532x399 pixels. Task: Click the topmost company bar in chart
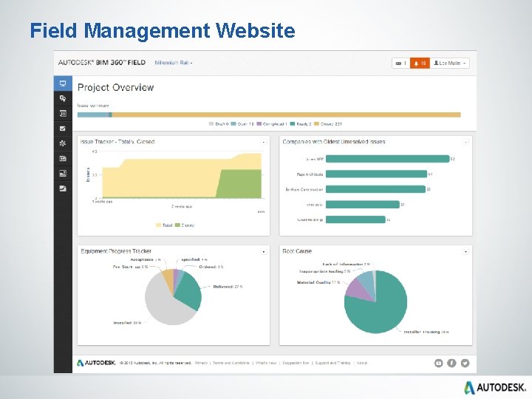click(387, 159)
